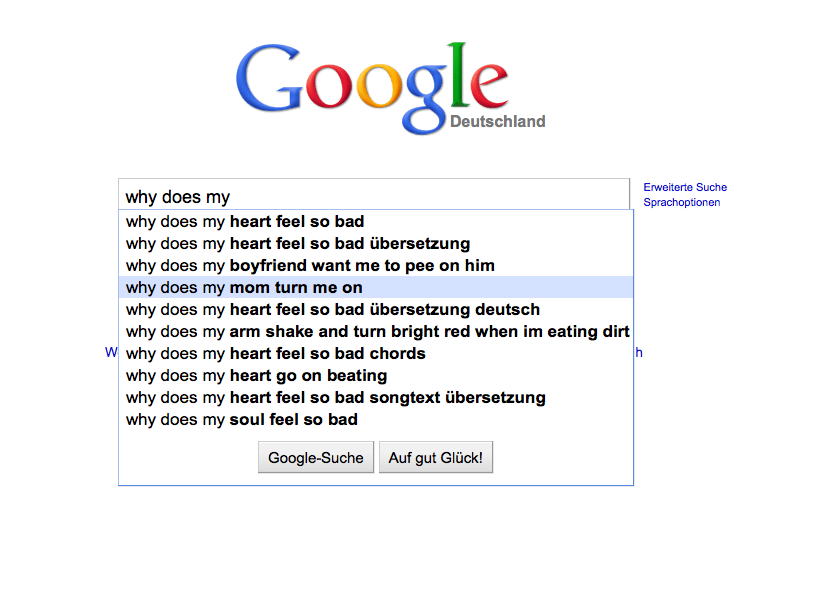Screen dimensions: 814x593
Task: Click the partially hidden "W" link at left
Action: tap(111, 352)
